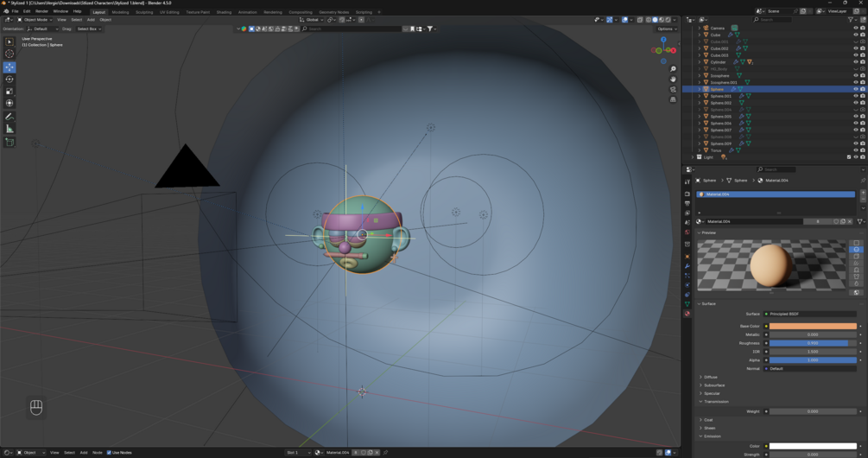Open the Options dropdown in viewport
The width and height of the screenshot is (868, 458).
point(667,29)
